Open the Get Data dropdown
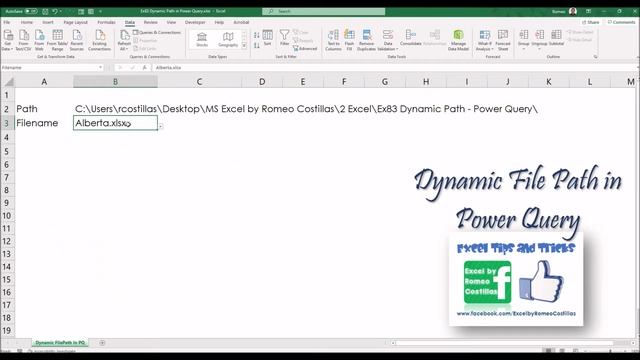The image size is (640, 360). point(7,40)
